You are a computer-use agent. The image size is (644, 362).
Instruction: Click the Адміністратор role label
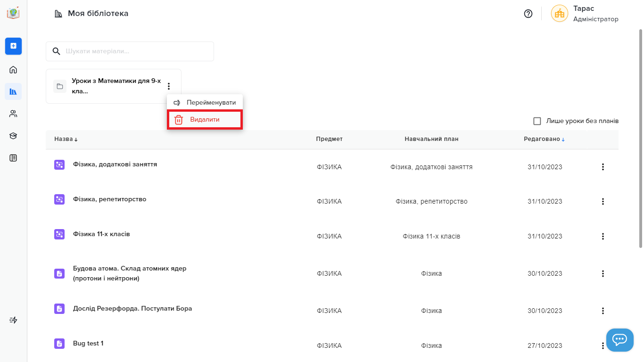click(x=596, y=19)
